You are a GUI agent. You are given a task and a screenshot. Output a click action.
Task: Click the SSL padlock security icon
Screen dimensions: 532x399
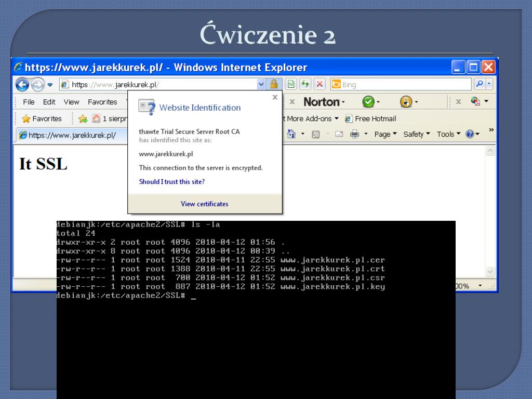[274, 84]
